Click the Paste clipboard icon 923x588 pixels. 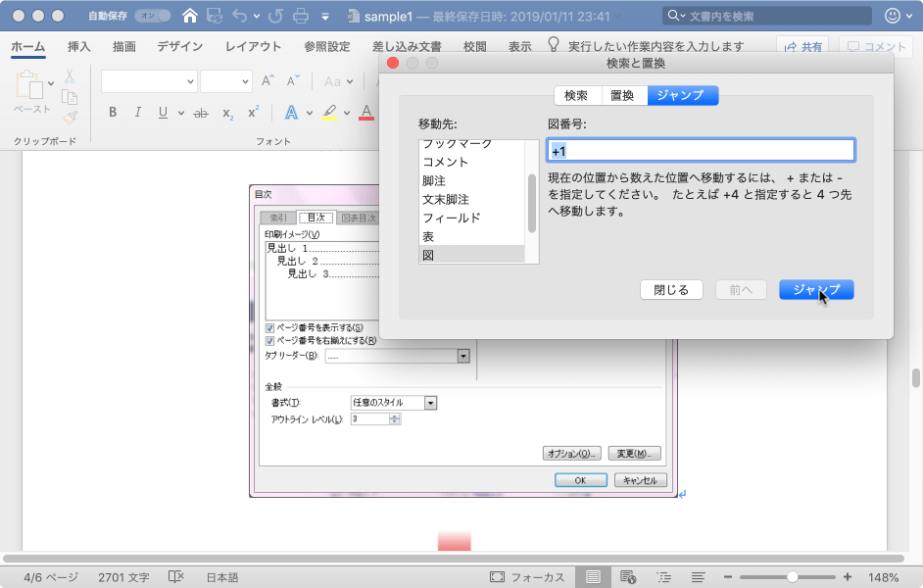(x=28, y=84)
